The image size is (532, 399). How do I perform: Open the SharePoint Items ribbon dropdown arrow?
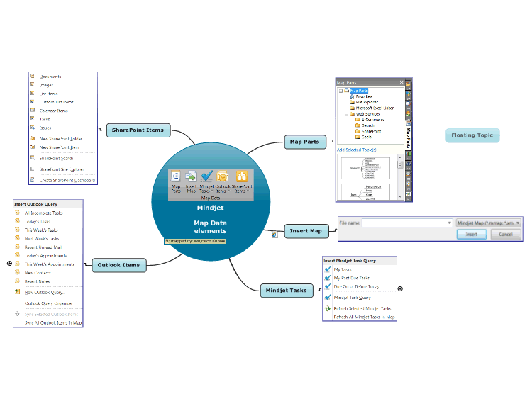click(x=248, y=191)
